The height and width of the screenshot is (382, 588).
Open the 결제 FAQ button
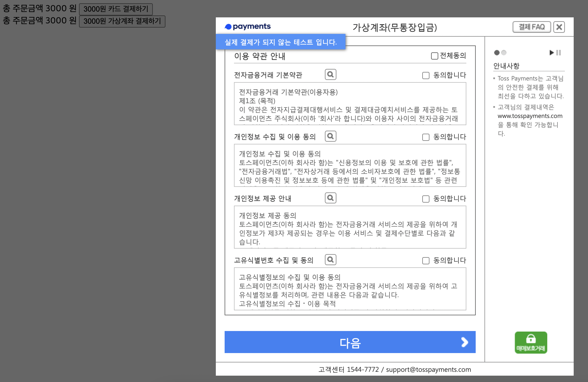click(x=532, y=27)
